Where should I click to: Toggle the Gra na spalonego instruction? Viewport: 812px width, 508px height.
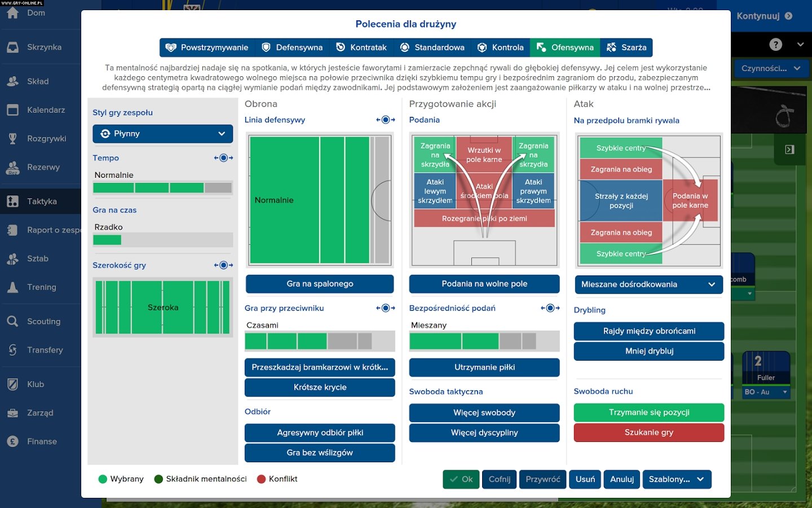(320, 284)
